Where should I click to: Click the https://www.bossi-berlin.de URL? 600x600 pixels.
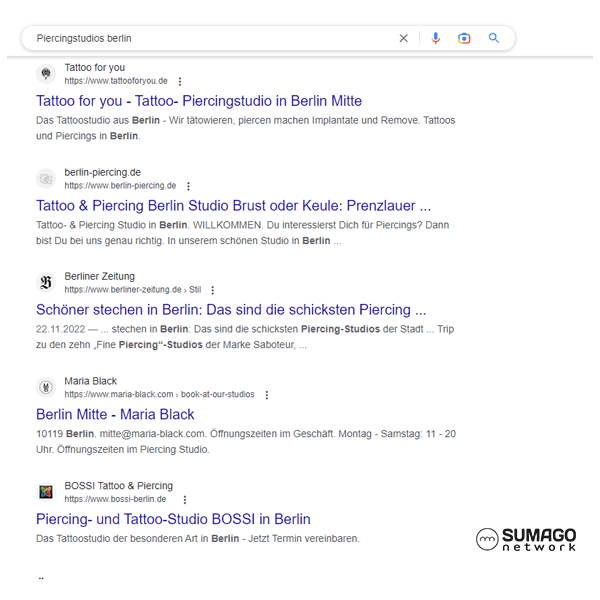pyautogui.click(x=115, y=499)
